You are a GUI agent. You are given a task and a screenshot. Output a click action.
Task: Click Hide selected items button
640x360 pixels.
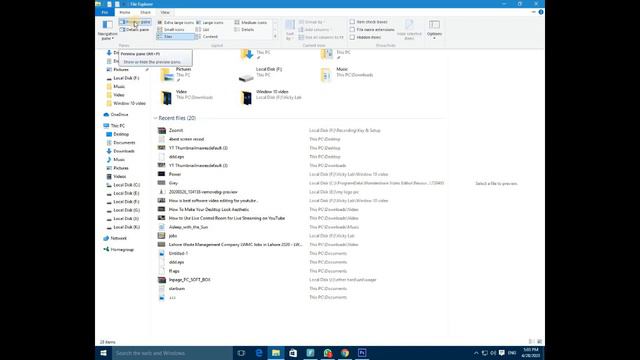pos(409,30)
